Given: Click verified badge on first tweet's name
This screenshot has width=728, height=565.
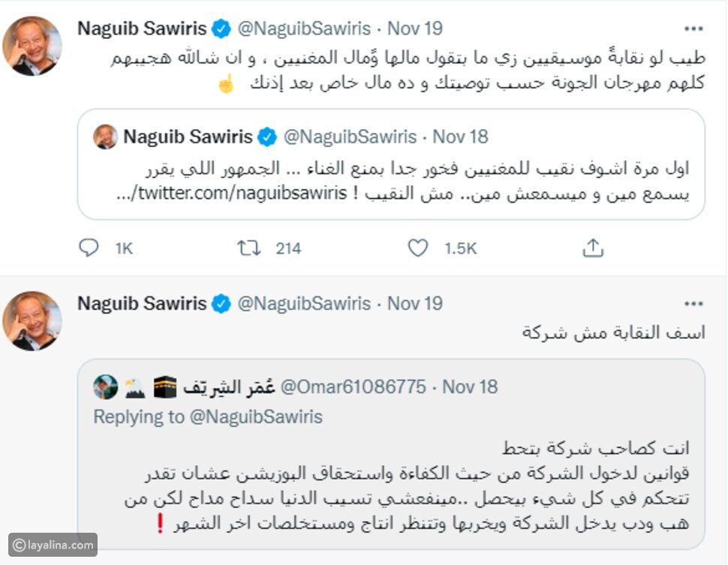Looking at the screenshot, I should click(x=220, y=29).
